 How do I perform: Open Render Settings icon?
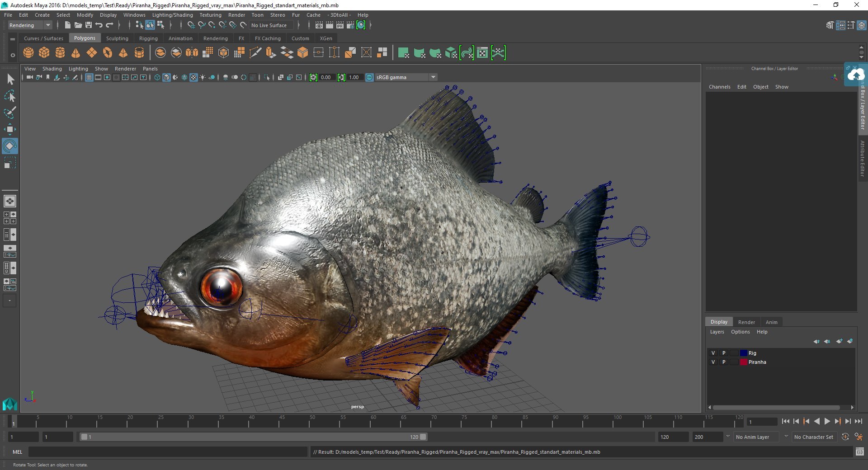tap(350, 25)
